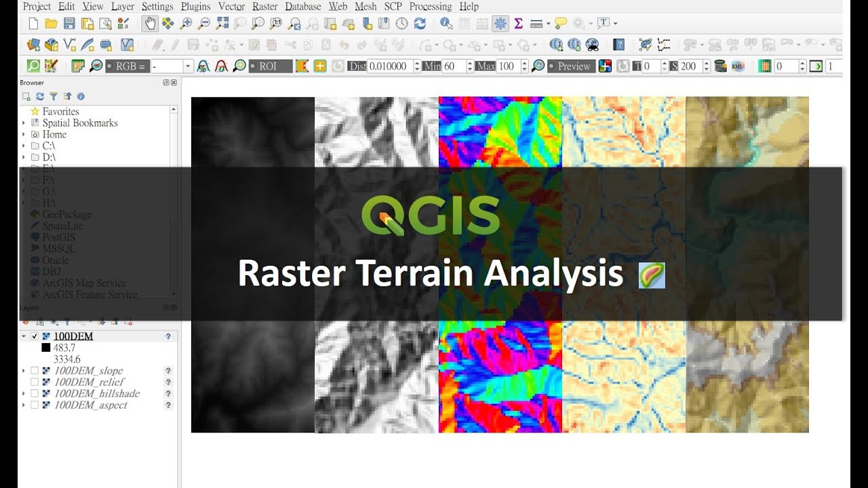
Task: Click the Max spinner arrows beside 100
Action: [524, 66]
